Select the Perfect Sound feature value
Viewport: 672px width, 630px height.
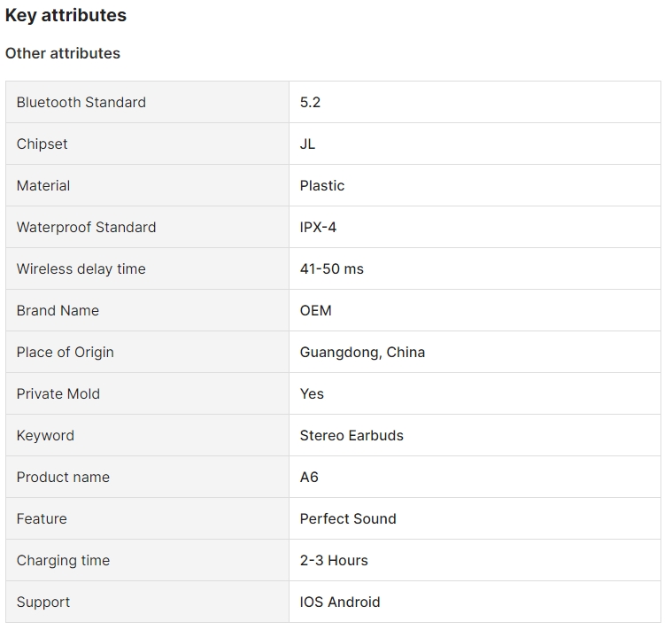(348, 518)
